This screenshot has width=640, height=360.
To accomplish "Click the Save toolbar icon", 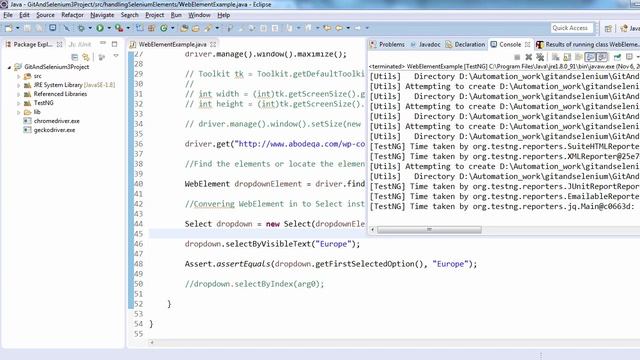I will 27,28.
